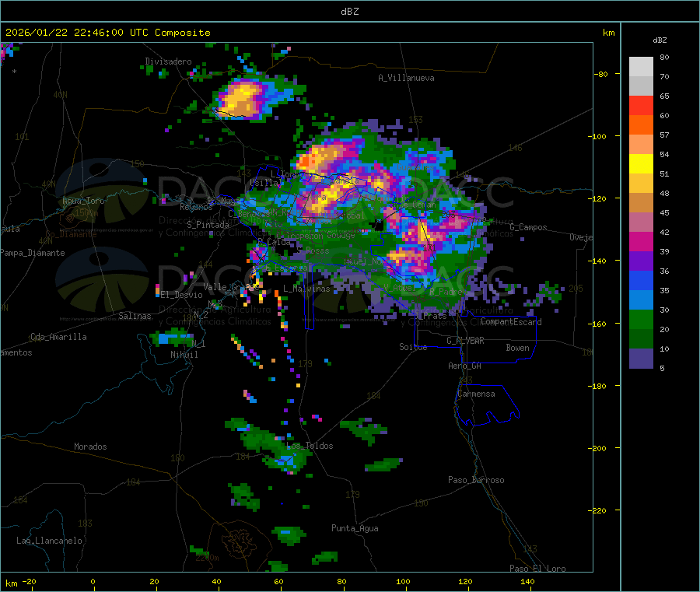Click the Soitue location label
700x592 pixels.
(413, 347)
